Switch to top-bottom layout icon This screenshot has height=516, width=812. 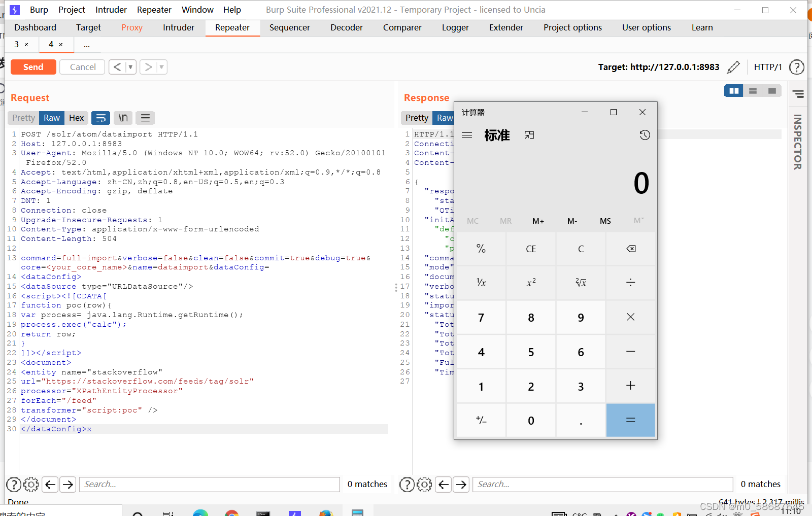753,91
